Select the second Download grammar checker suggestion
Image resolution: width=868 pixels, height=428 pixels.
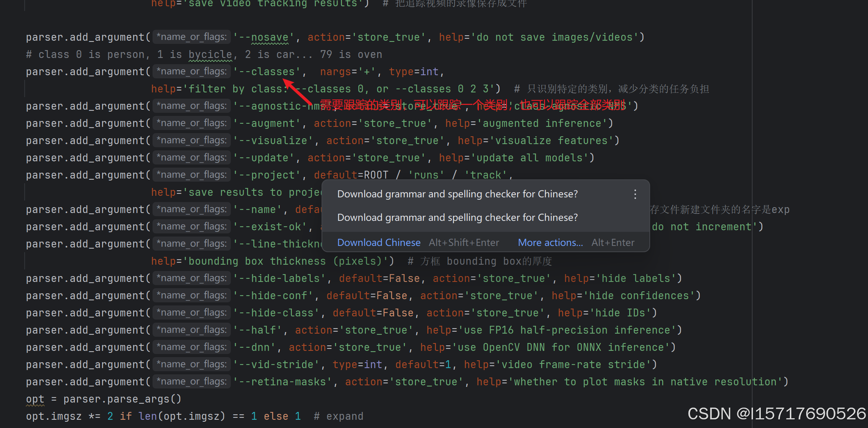pyautogui.click(x=457, y=218)
